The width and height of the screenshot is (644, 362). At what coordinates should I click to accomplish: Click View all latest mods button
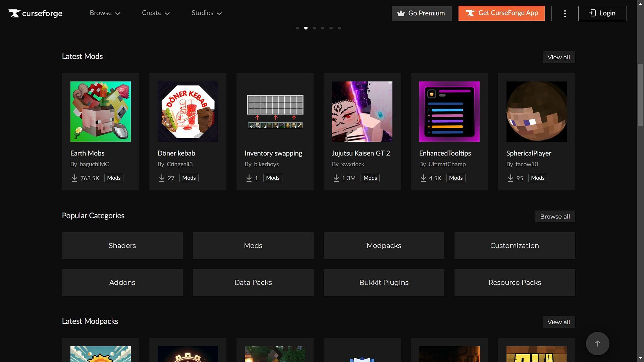coord(558,57)
